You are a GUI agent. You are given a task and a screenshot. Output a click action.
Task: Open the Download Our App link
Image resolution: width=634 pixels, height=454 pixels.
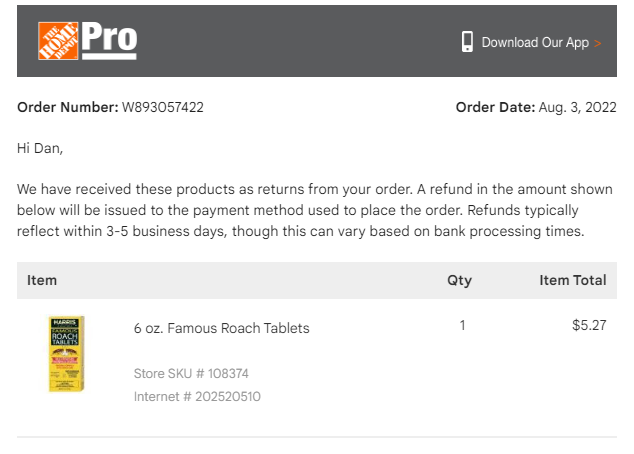535,42
